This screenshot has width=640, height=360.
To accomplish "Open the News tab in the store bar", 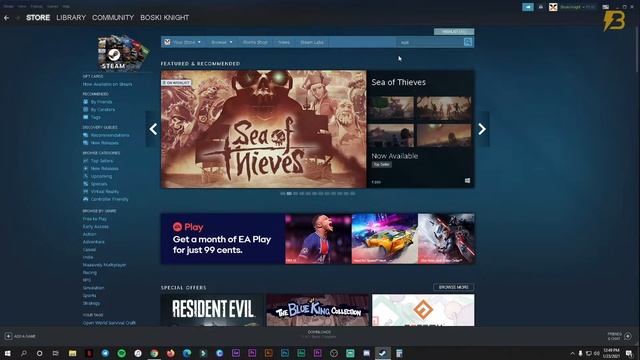I will pos(284,42).
